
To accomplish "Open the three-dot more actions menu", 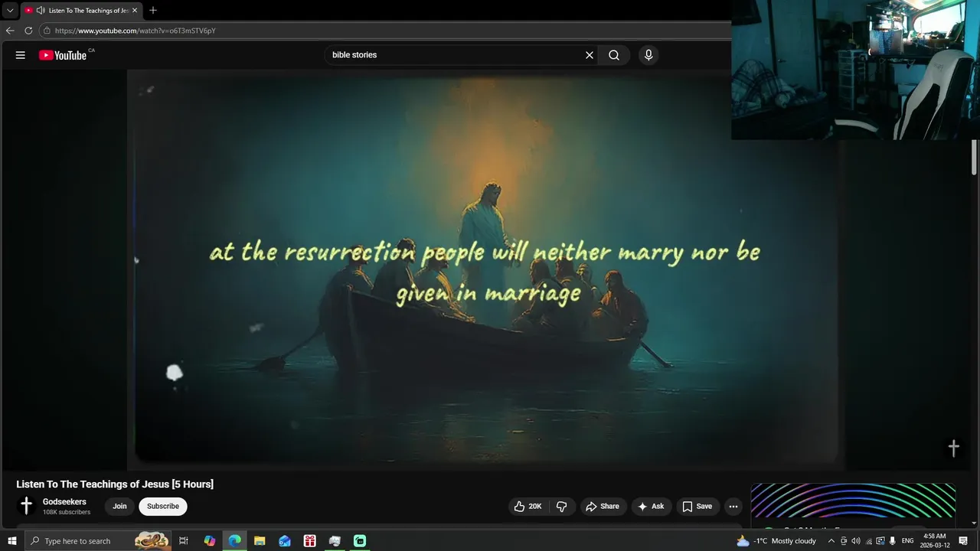I will click(x=733, y=507).
